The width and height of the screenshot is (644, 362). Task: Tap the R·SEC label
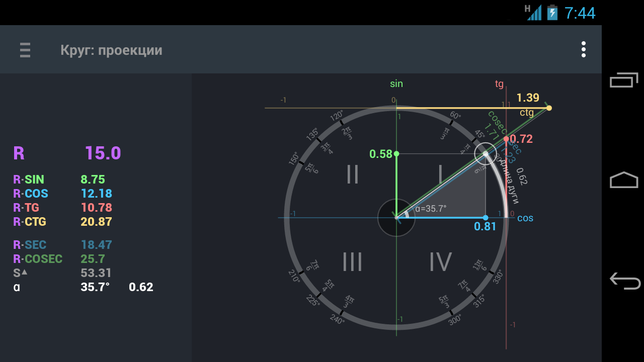point(30,245)
